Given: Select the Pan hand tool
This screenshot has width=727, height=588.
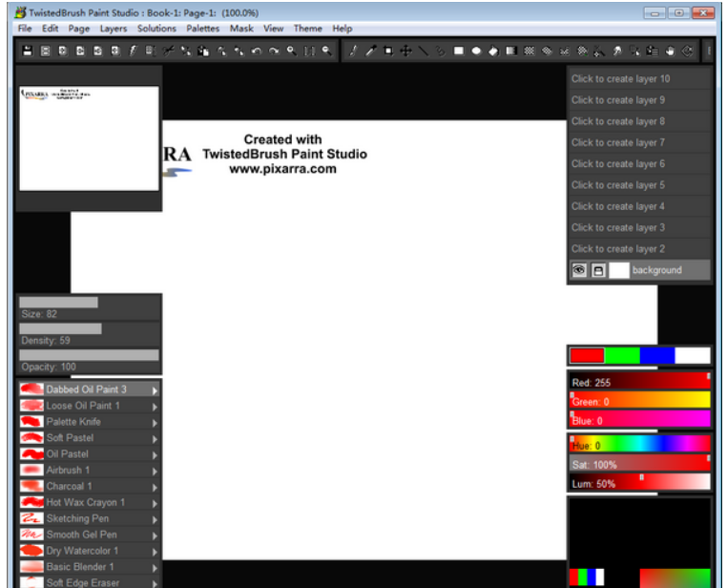Looking at the screenshot, I should click(670, 51).
